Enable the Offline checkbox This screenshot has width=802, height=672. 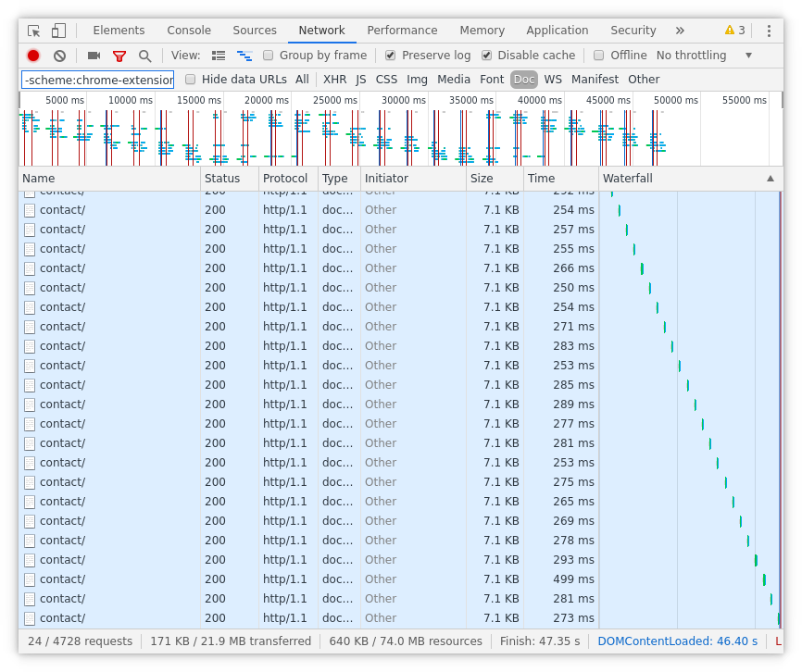pos(599,56)
